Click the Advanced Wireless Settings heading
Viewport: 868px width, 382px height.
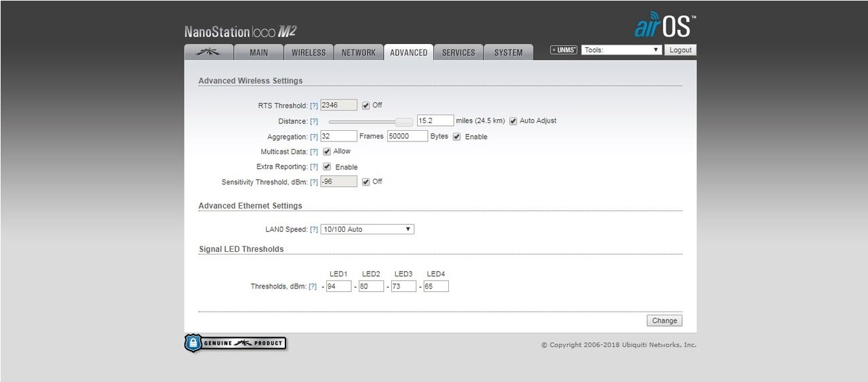tap(250, 81)
